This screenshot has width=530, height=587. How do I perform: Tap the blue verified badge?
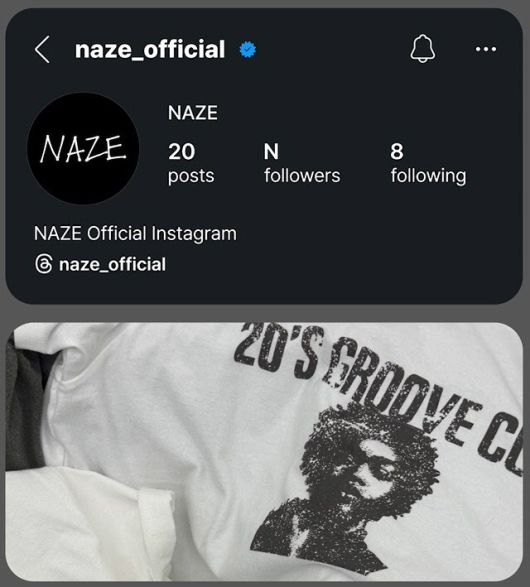(x=247, y=49)
